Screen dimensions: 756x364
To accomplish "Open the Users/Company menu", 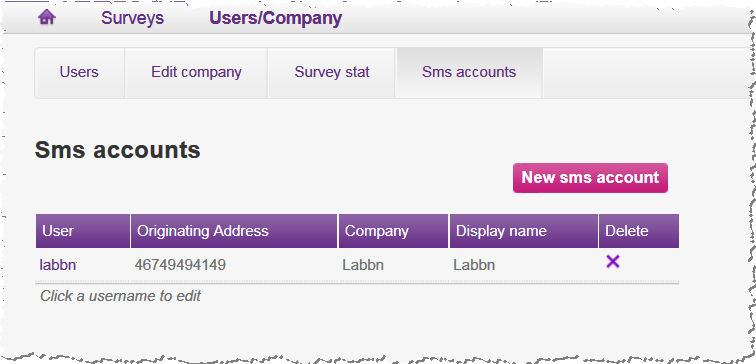I will [275, 18].
